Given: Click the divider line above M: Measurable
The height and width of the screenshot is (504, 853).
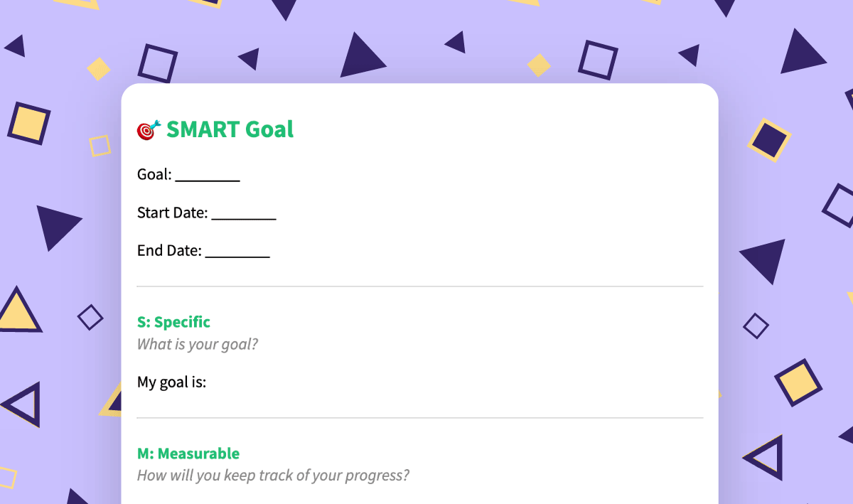Looking at the screenshot, I should click(x=419, y=418).
